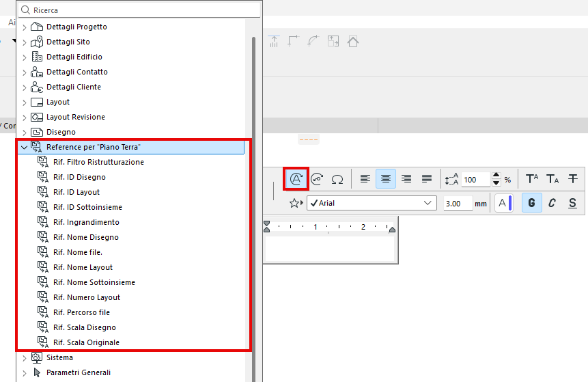Click the Dettagli Progetto building icon

(x=37, y=27)
